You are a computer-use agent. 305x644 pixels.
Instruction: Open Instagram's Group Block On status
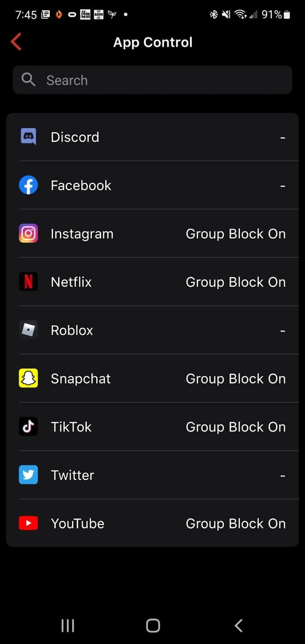235,234
